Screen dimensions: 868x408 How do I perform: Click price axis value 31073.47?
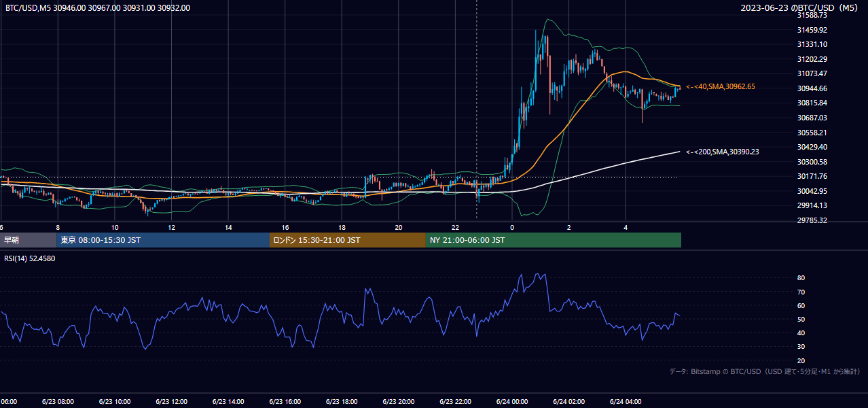pyautogui.click(x=812, y=73)
